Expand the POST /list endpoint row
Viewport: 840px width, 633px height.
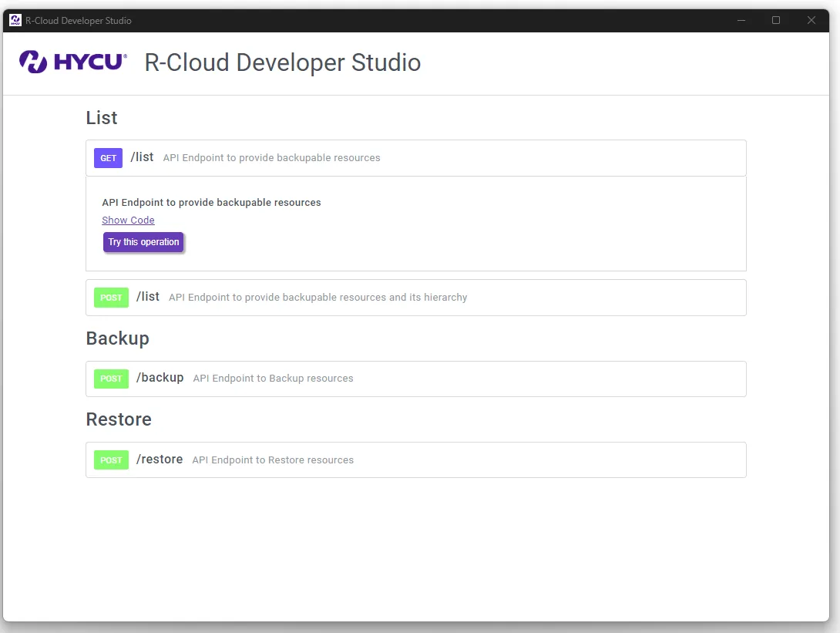coord(416,297)
